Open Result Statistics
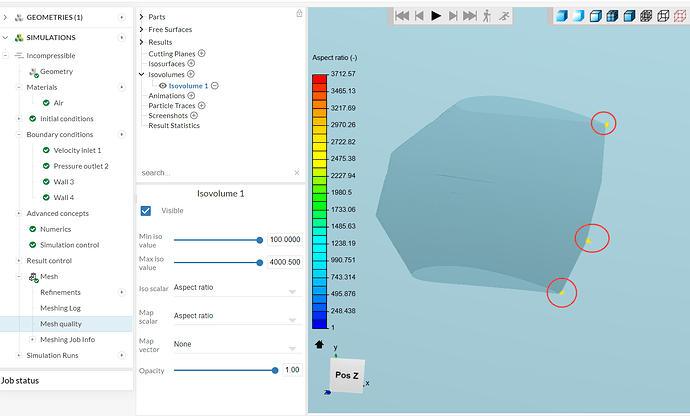The image size is (690, 416). 174,125
